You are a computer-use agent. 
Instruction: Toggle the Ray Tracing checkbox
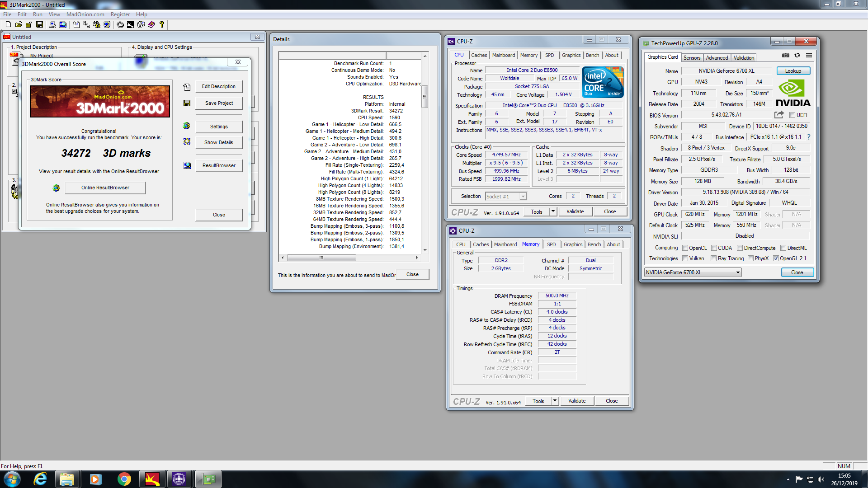point(713,258)
